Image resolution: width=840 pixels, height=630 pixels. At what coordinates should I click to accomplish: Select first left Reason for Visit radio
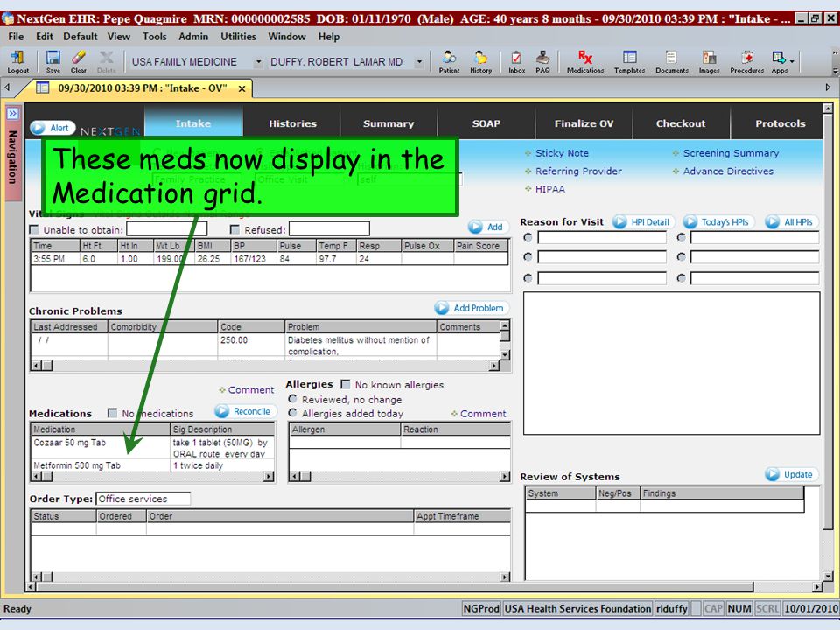(x=528, y=237)
